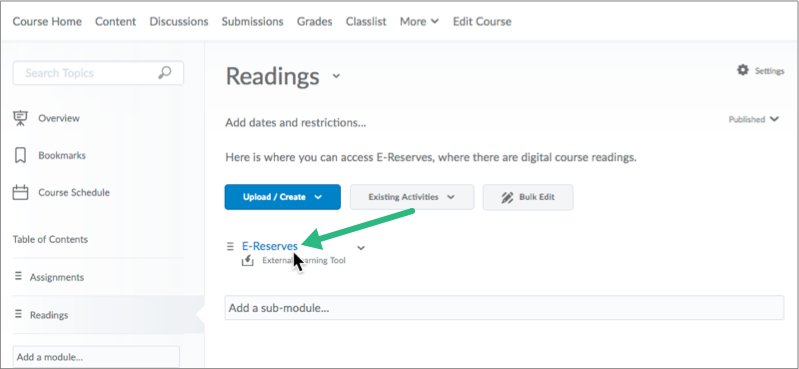Open the E-Reserves link
This screenshot has height=369, width=799.
click(x=270, y=246)
